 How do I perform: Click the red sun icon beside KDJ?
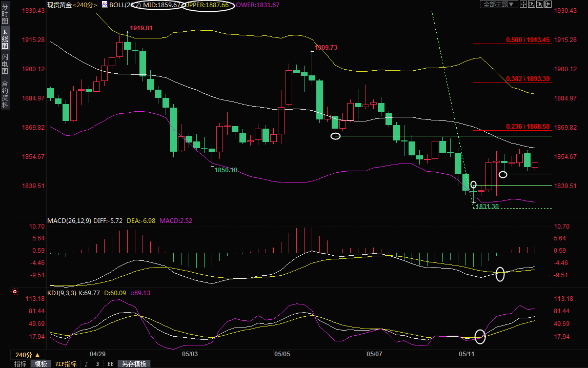coord(14,292)
